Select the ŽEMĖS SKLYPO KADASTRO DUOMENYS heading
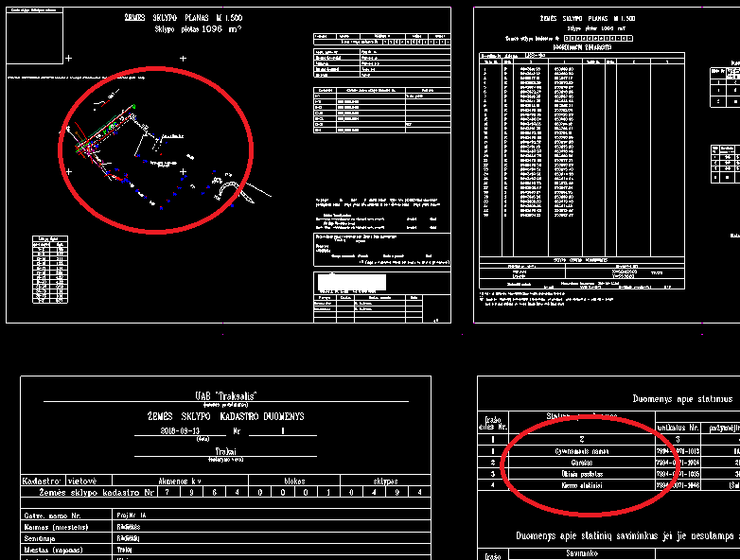The image size is (740, 560). [x=225, y=416]
